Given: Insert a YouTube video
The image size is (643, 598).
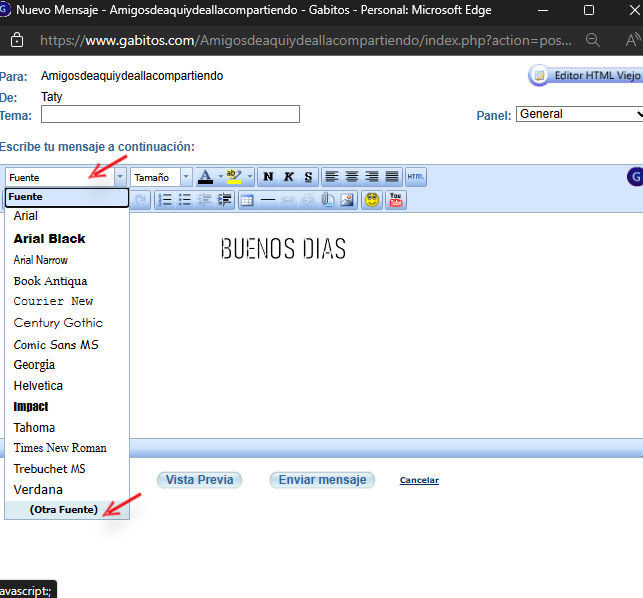Looking at the screenshot, I should click(396, 200).
